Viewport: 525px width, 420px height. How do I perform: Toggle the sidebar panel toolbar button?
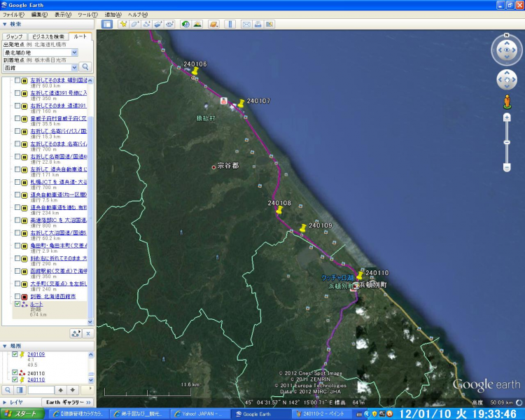pos(107,24)
